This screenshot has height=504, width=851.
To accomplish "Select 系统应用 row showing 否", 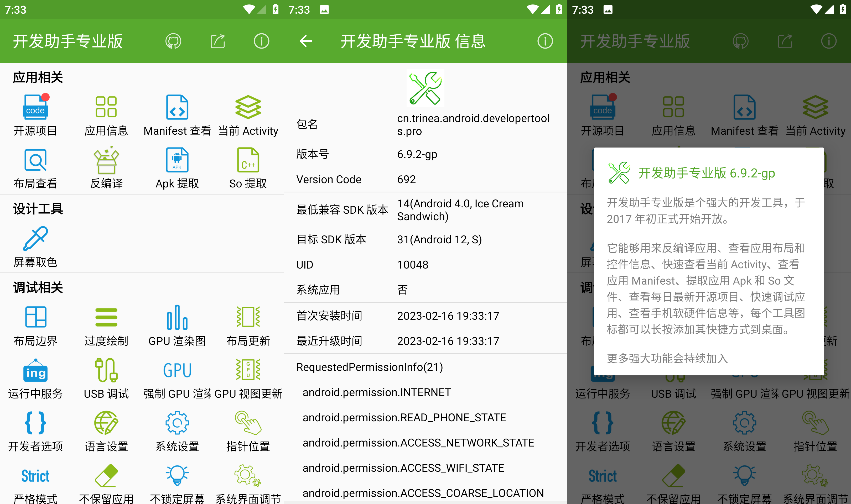I will 425,290.
